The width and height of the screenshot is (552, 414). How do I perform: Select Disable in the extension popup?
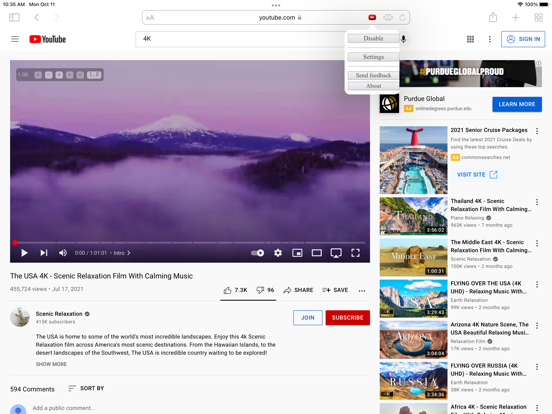pyautogui.click(x=374, y=38)
